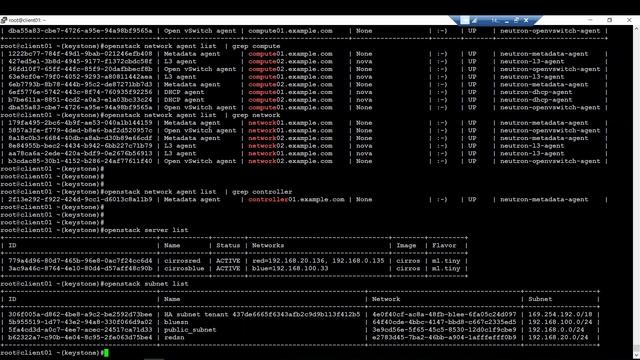
Task: Click the 'Network' column header in subnet list
Action: pos(386,299)
